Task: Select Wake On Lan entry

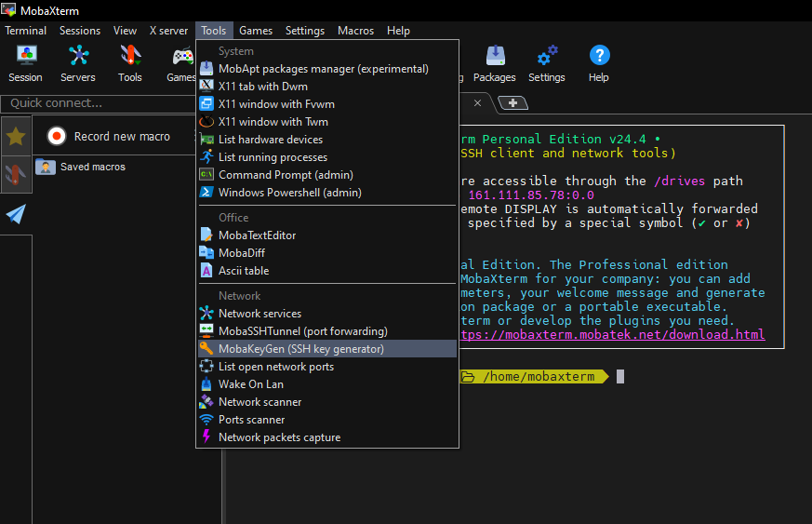Action: tap(327, 384)
